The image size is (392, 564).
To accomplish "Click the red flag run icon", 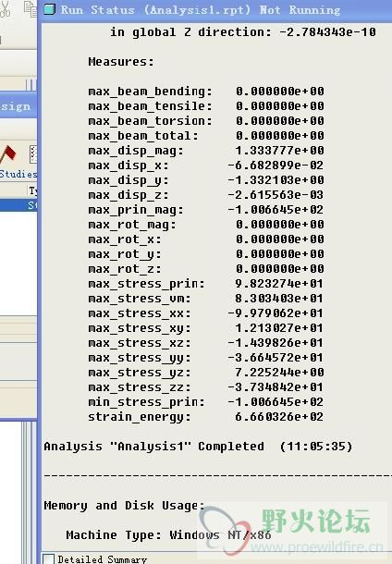I will [8, 153].
